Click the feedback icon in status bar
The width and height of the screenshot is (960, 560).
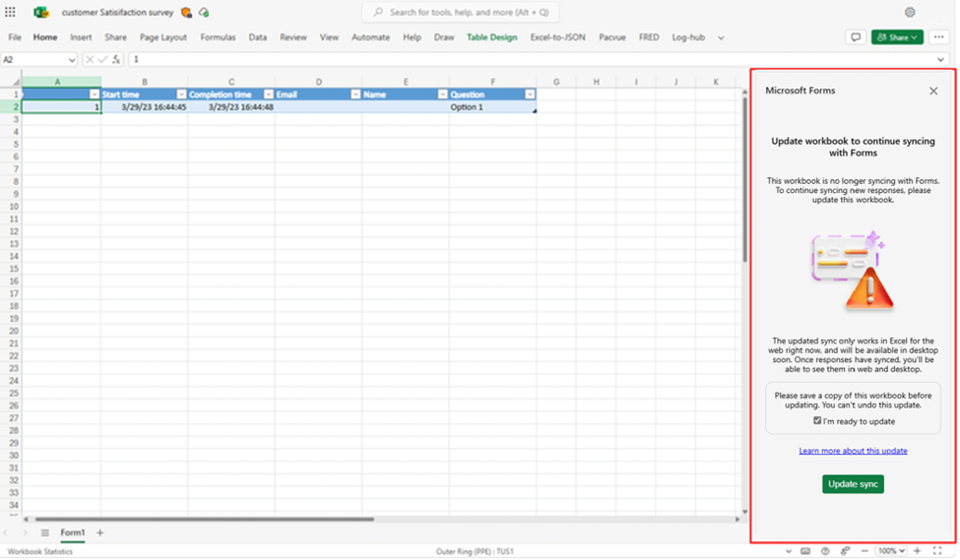click(845, 551)
